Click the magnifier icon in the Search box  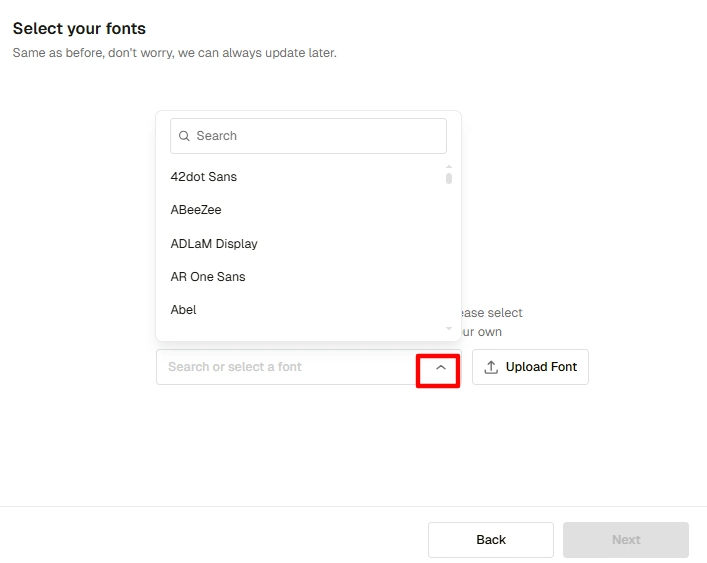click(x=184, y=136)
